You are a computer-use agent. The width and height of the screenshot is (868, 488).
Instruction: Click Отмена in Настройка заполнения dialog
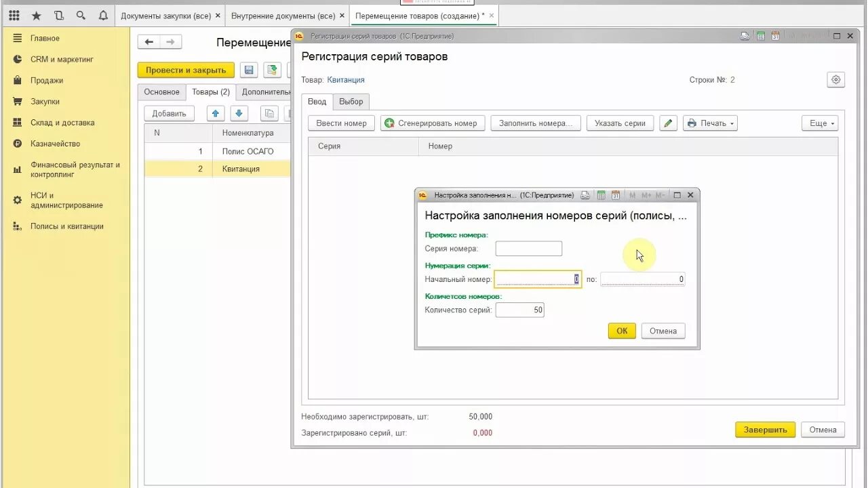click(x=663, y=331)
